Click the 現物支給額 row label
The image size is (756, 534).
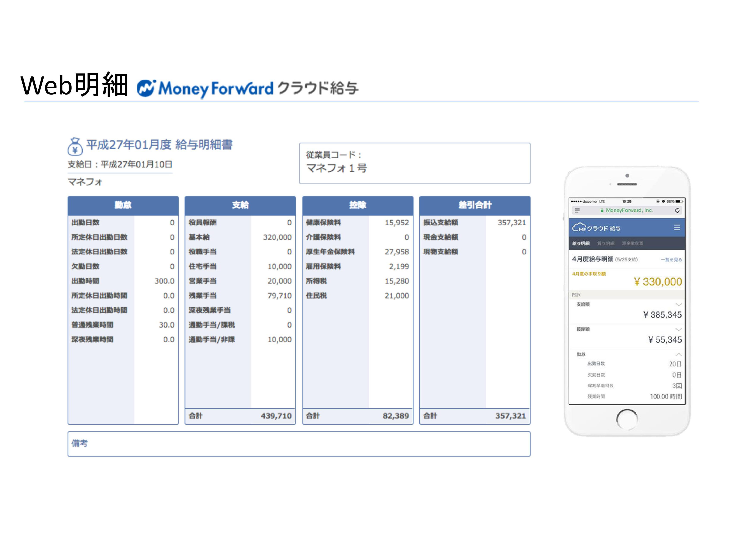[x=440, y=252]
